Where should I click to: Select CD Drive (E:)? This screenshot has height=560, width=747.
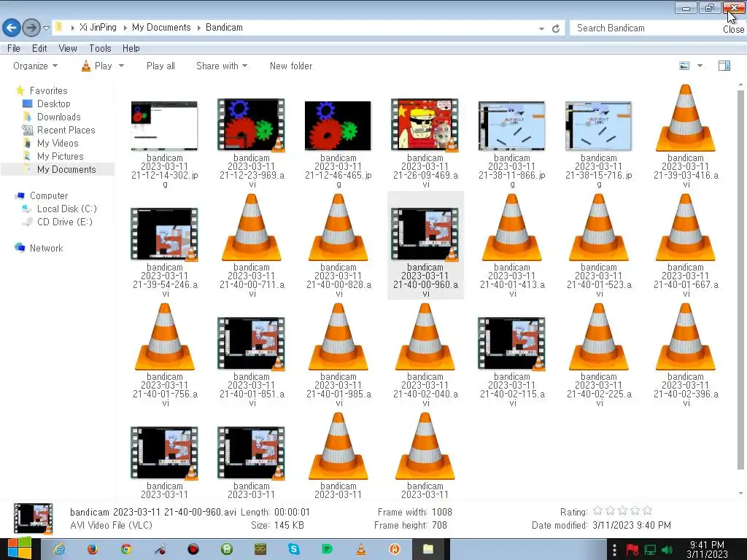point(64,222)
